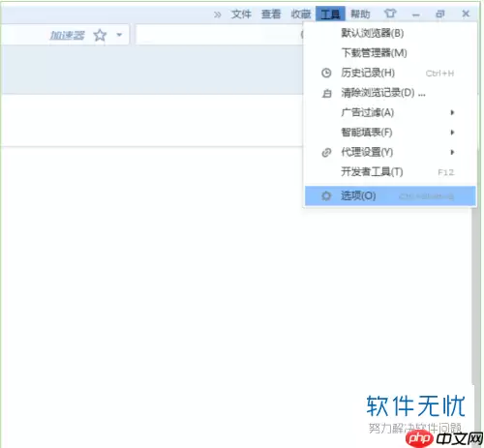This screenshot has width=484, height=448.
Task: Click the skin shirt icon
Action: [390, 14]
